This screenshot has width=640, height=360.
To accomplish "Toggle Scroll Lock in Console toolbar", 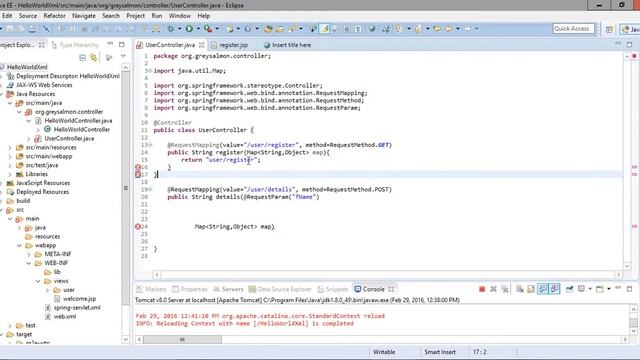I will click(531, 289).
